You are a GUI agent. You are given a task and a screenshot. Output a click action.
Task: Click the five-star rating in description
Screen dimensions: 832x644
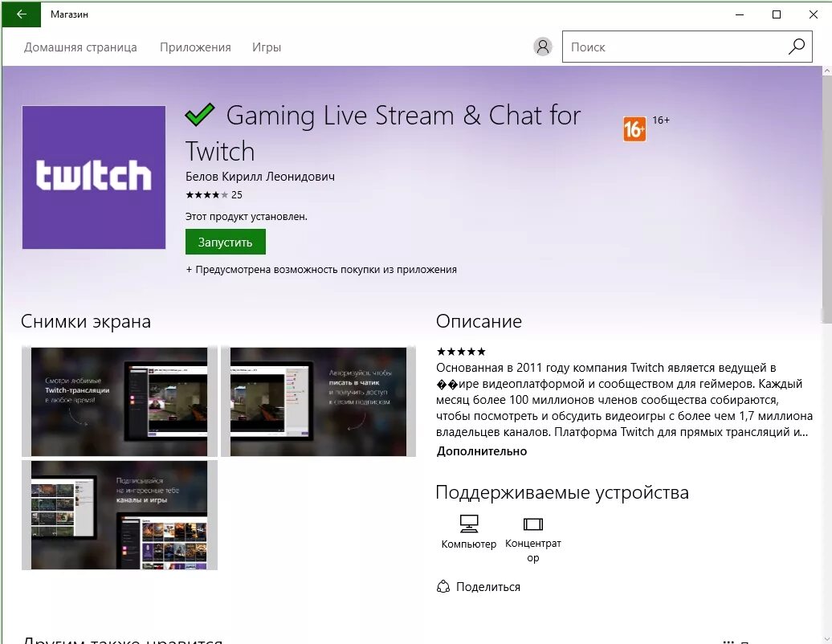[461, 351]
